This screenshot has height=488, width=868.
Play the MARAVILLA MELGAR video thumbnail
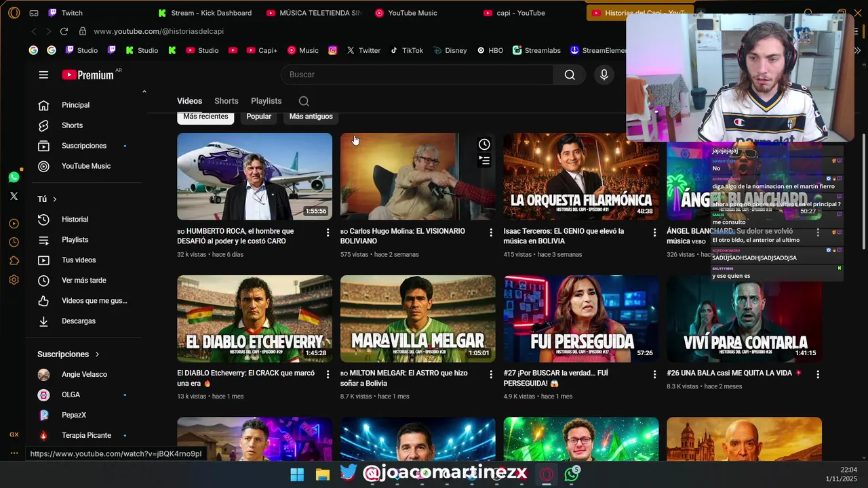pyautogui.click(x=418, y=319)
